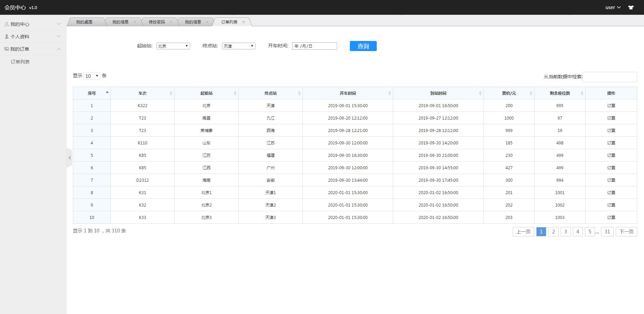Sort by 序号 column
This screenshot has height=314, width=644.
tap(92, 93)
